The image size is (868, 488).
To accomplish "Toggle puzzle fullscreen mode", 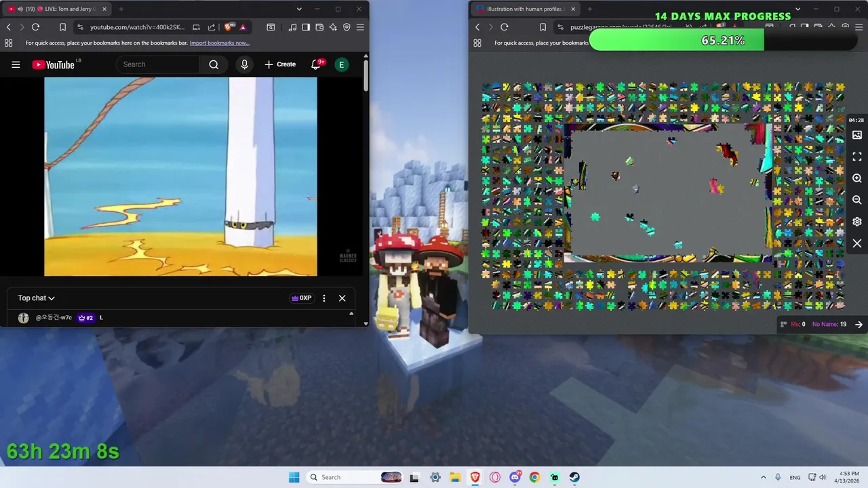I will (857, 157).
